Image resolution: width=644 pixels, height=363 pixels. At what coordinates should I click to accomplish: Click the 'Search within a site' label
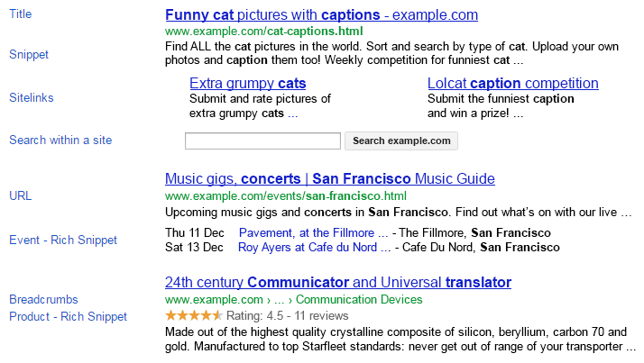pos(60,140)
